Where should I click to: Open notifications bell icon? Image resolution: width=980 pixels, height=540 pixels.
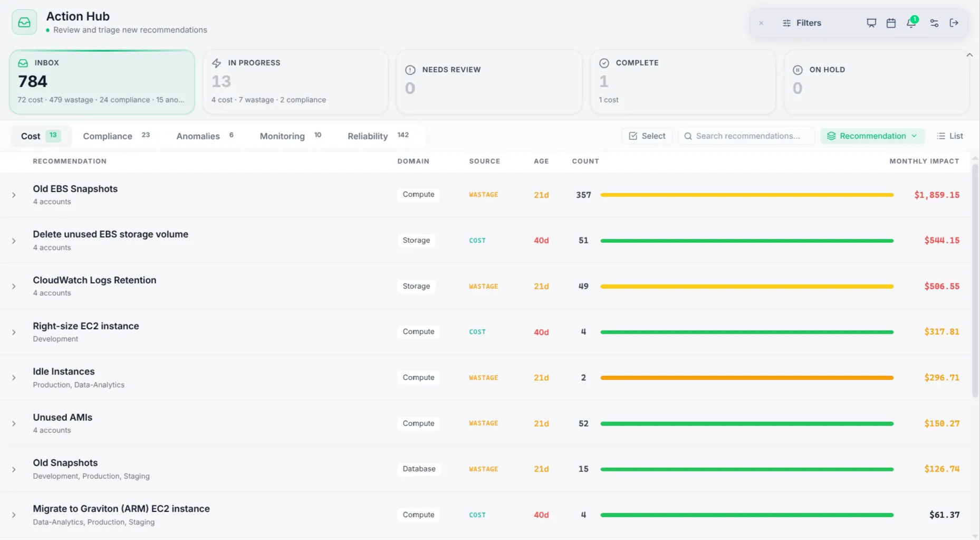[911, 23]
